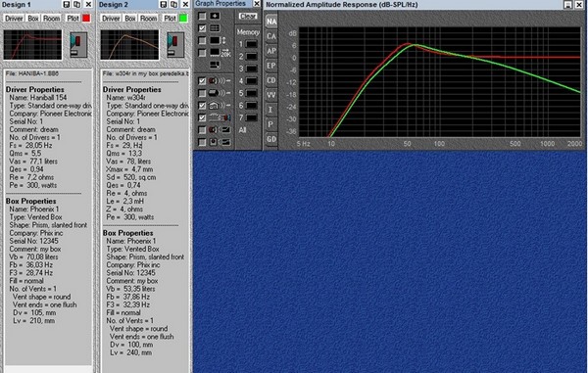Select memory slot 5 swatch
This screenshot has height=373, width=588.
tap(251, 93)
